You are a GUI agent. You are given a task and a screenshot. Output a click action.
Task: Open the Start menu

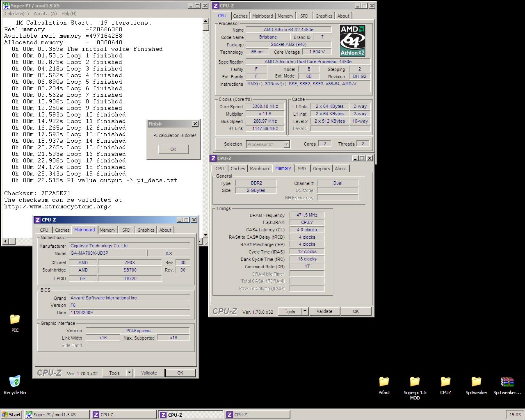coord(11,415)
